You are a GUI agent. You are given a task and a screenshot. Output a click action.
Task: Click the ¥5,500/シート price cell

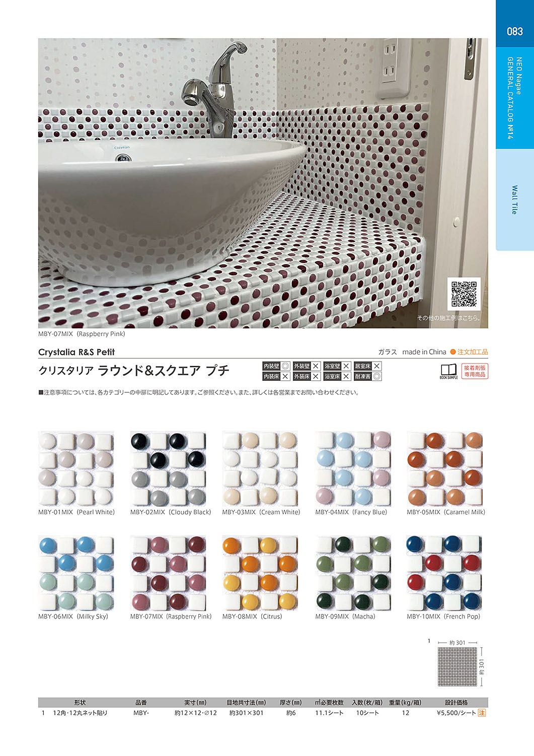click(x=456, y=713)
